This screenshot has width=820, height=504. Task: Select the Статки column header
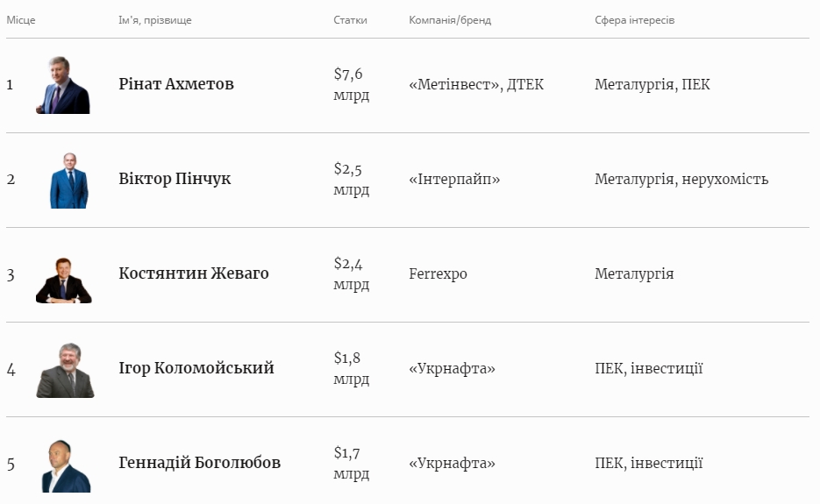[x=350, y=20]
